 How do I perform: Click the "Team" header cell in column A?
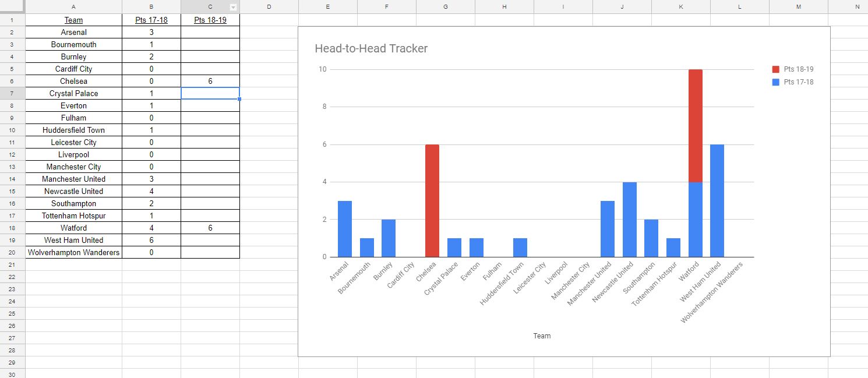point(73,20)
